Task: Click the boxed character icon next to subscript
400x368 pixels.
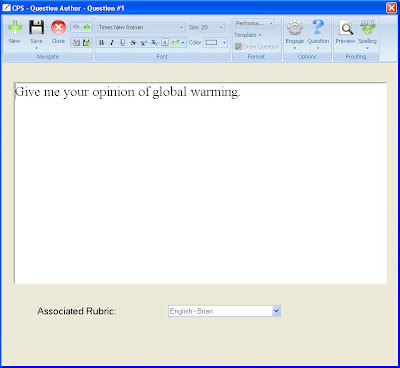Action: pyautogui.click(x=165, y=42)
